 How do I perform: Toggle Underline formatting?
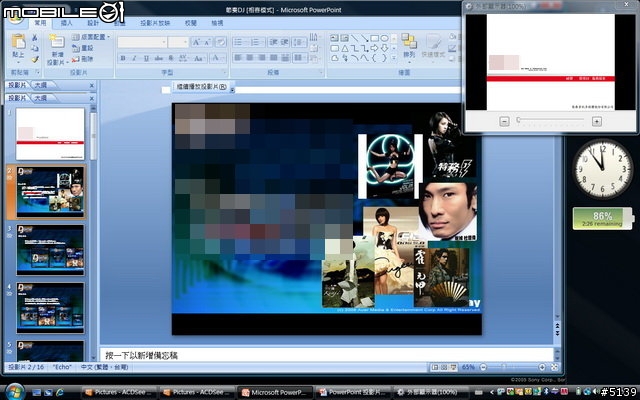[x=146, y=58]
